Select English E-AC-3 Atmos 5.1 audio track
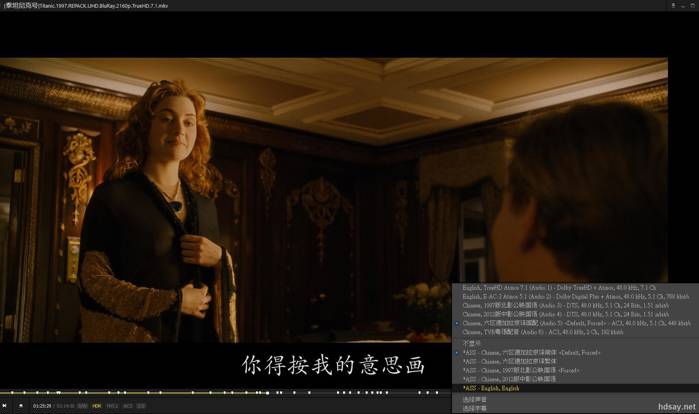The height and width of the screenshot is (414, 699). (x=575, y=297)
